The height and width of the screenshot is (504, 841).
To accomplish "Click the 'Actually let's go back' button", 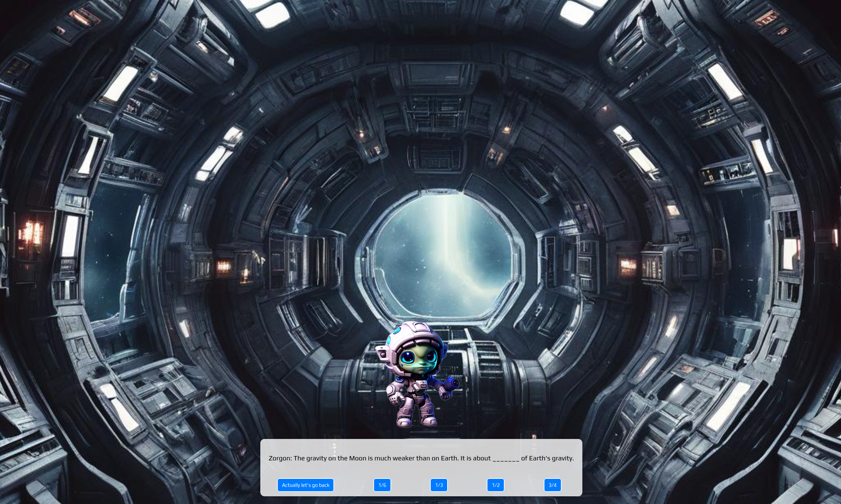I will 305,485.
